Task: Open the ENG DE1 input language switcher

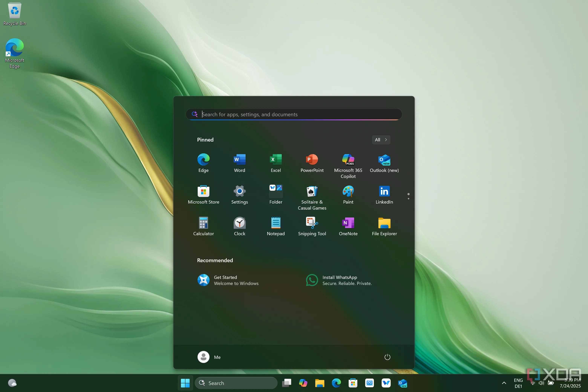Action: coord(518,383)
